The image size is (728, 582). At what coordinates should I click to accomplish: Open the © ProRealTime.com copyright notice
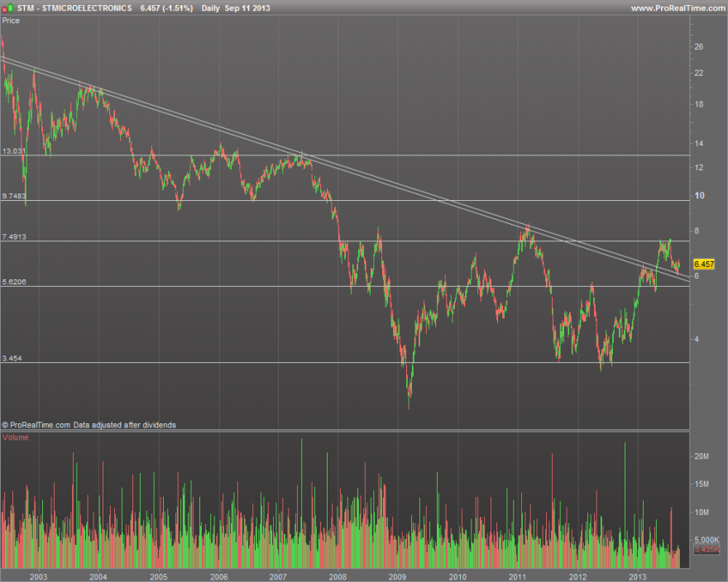[x=89, y=425]
